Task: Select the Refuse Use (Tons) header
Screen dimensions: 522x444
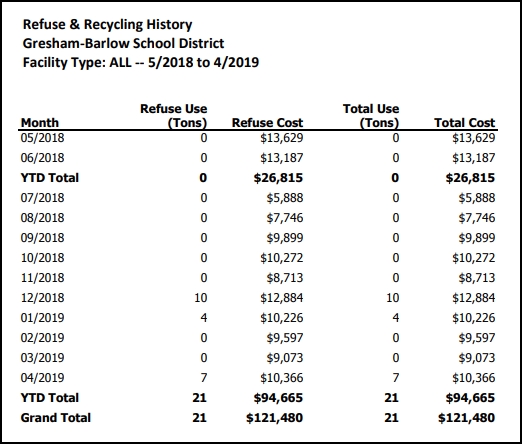Action: click(x=174, y=116)
